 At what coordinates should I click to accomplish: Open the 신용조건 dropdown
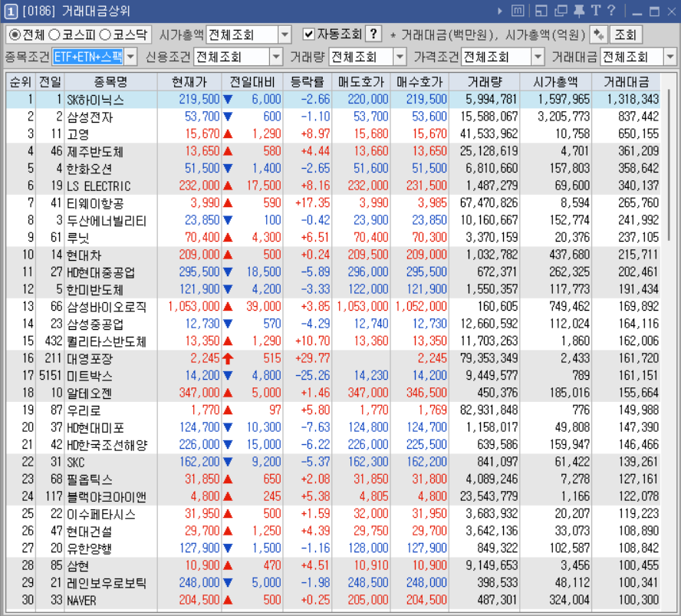pos(276,57)
